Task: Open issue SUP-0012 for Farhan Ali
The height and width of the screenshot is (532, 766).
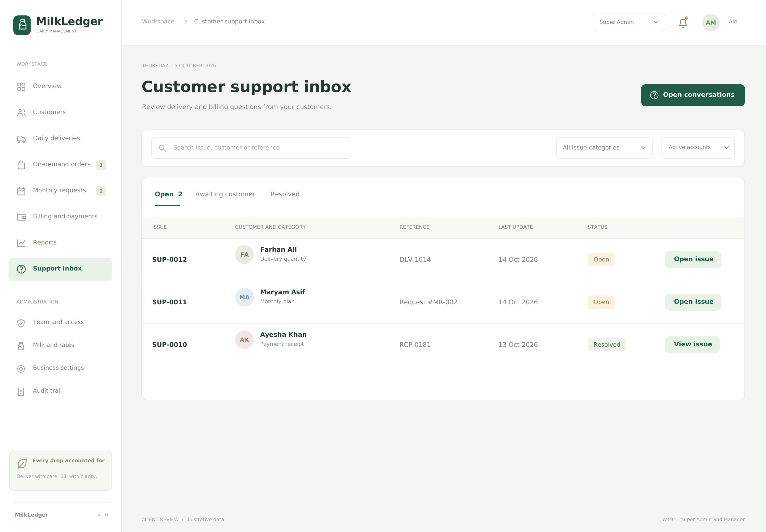Action: click(693, 259)
